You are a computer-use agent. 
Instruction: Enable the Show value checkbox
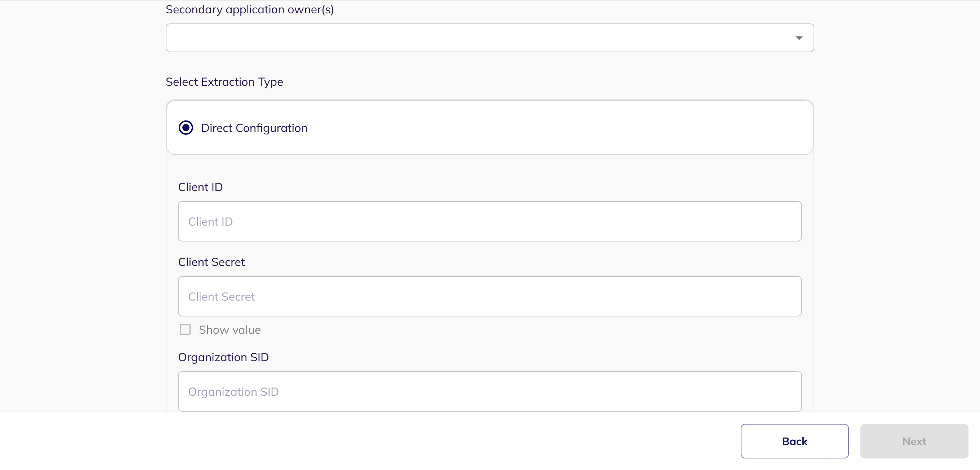point(185,329)
